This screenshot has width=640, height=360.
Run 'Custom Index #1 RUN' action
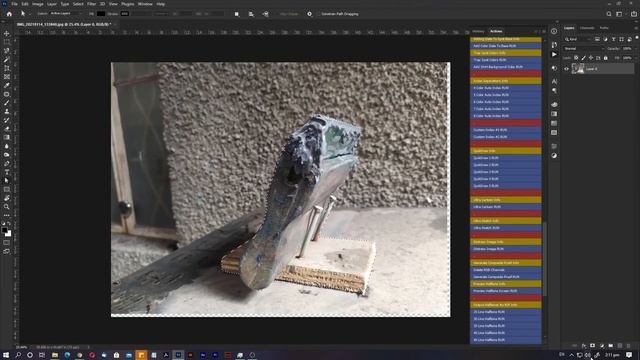[x=506, y=130]
